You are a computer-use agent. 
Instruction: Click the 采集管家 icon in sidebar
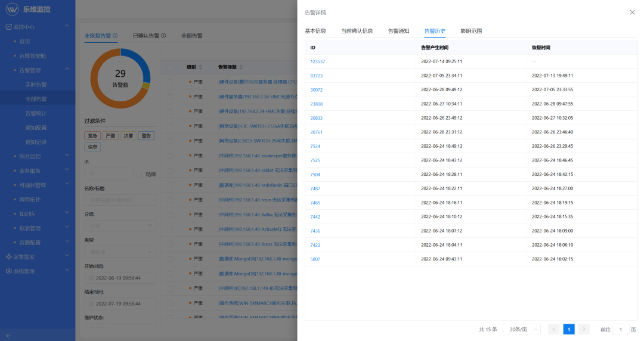[x=8, y=257]
